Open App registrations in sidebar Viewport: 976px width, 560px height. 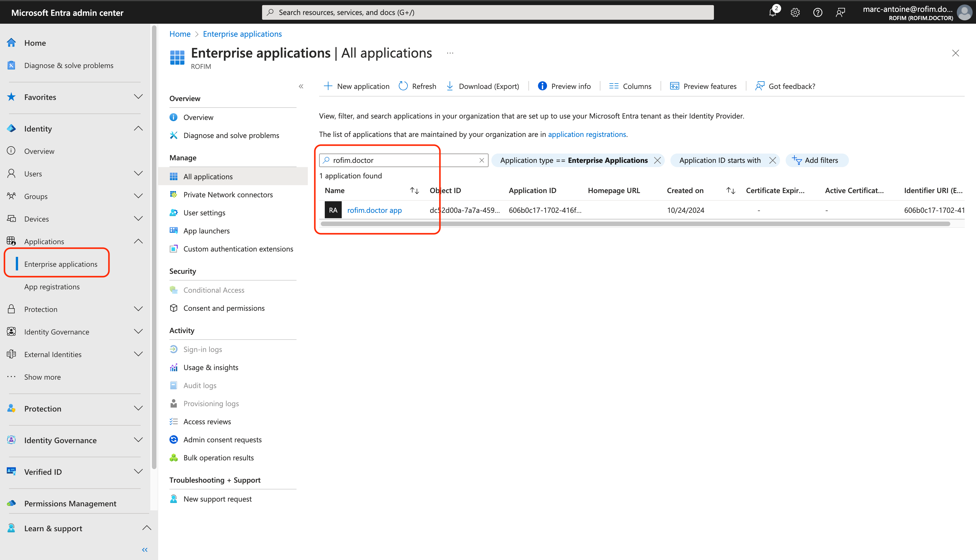(x=52, y=286)
